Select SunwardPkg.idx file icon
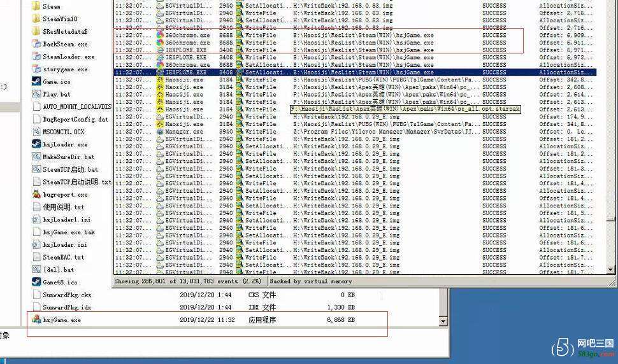This screenshot has height=364, width=618. click(x=36, y=307)
